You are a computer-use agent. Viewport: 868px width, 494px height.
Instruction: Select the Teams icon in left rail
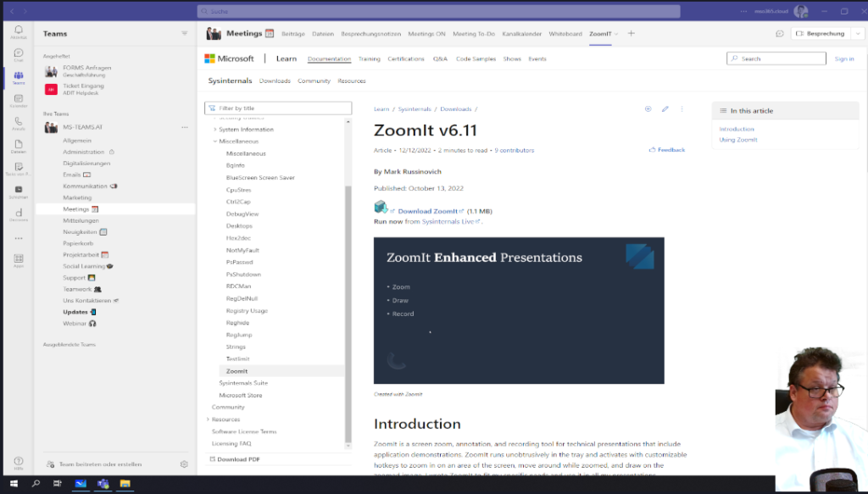(x=19, y=77)
